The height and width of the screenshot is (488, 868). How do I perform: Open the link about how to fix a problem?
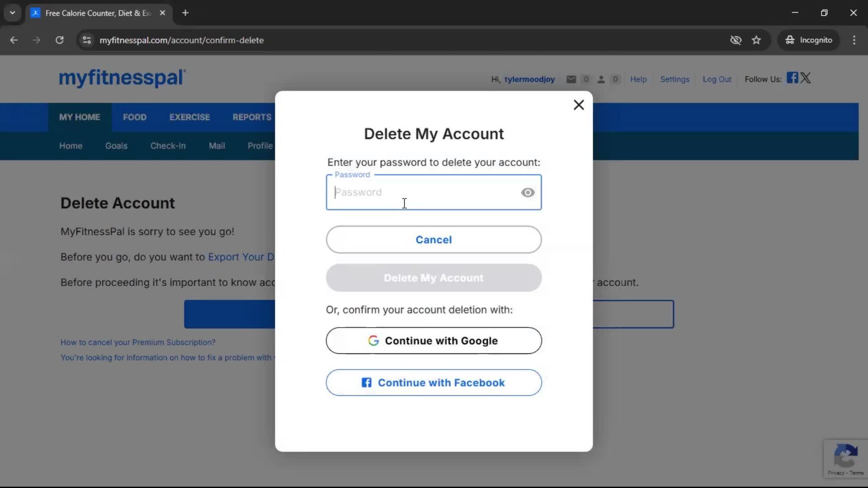168,357
